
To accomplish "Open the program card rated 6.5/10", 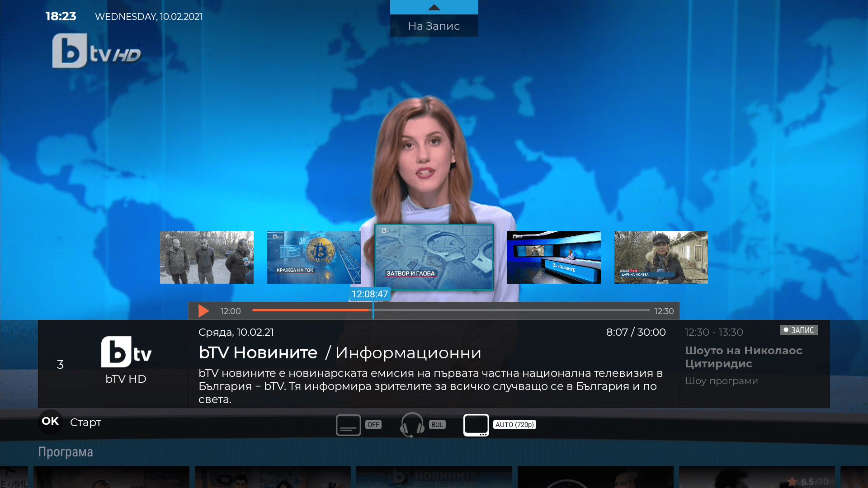I will coord(757,477).
